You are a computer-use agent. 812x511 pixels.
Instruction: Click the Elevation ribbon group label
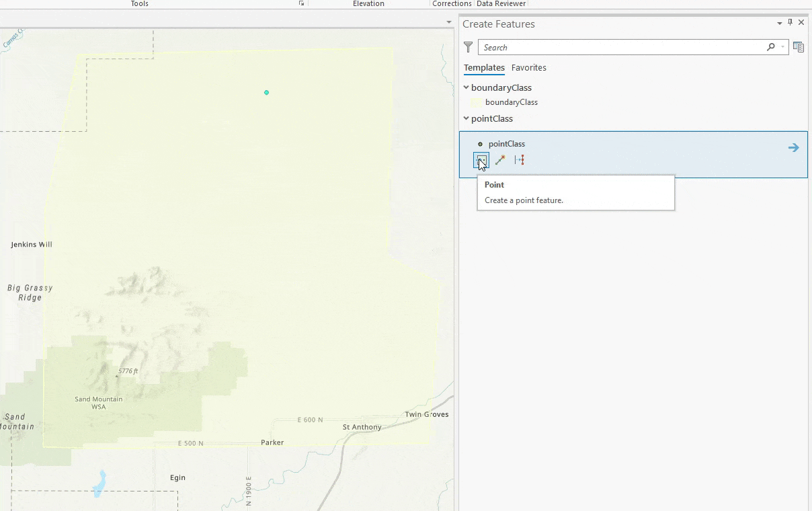click(368, 3)
